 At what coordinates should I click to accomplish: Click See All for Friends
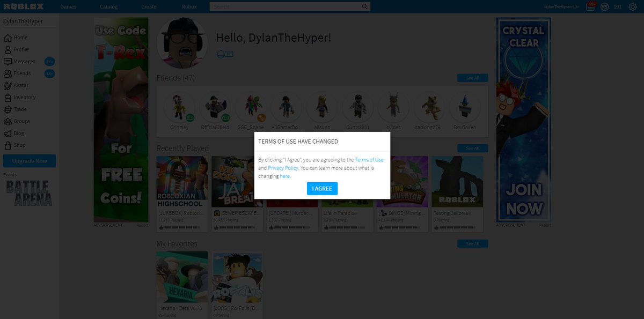(x=472, y=78)
